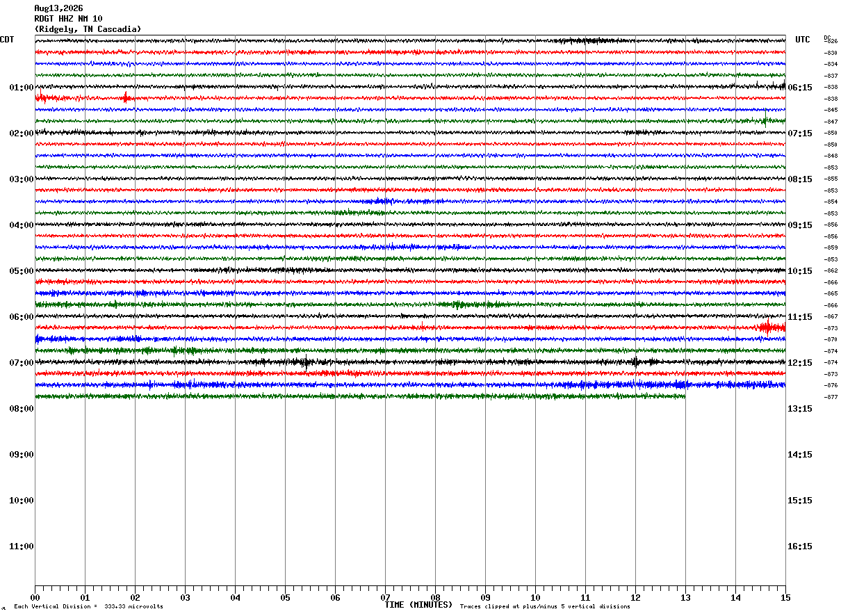Click the '09:15' UTC time label
This screenshot has height=616, width=841.
(x=801, y=225)
